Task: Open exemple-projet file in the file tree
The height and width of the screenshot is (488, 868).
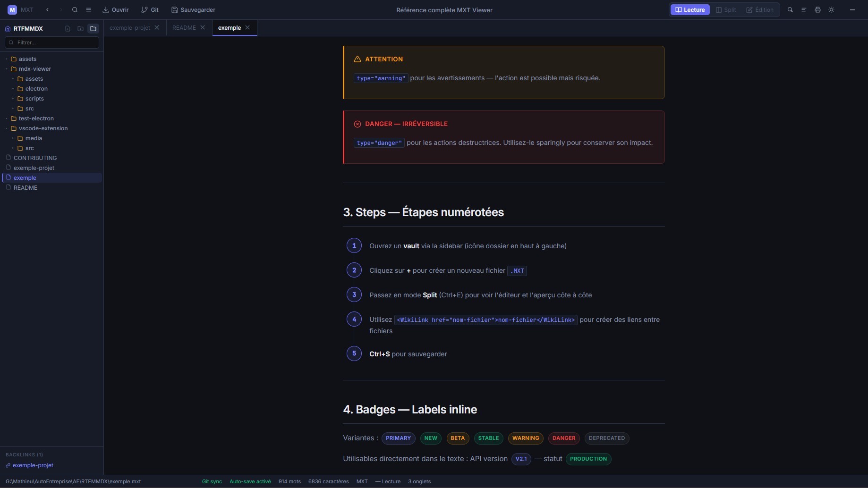Action: [x=52, y=168]
